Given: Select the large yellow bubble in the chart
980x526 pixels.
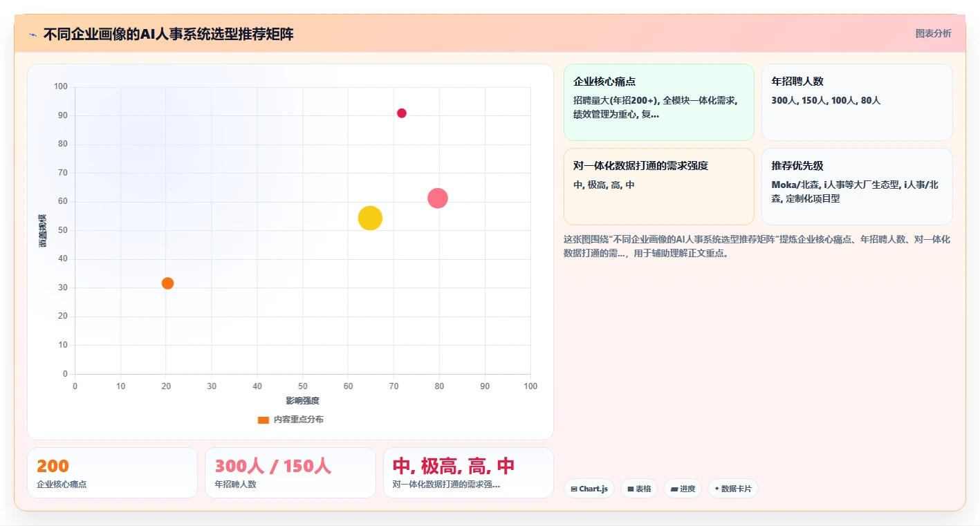Looking at the screenshot, I should 370,218.
